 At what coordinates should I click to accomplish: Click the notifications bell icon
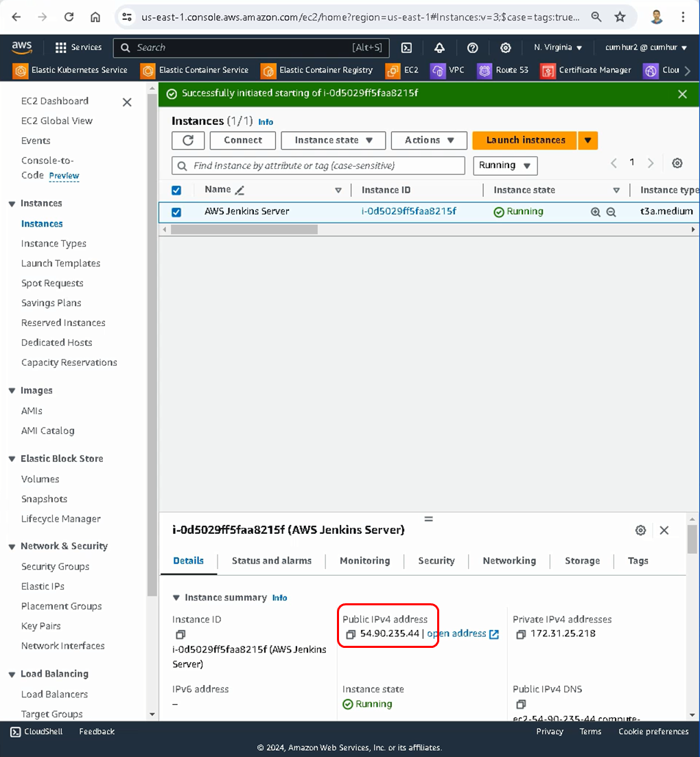439,48
